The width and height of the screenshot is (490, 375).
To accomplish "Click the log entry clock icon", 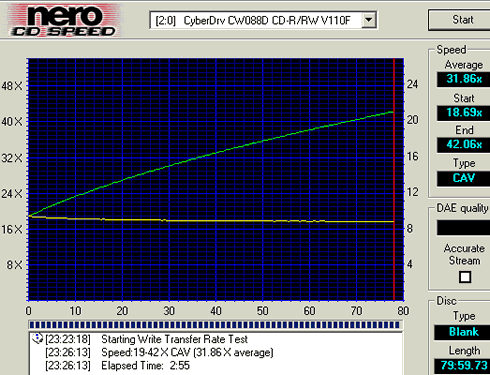I will coord(37,338).
